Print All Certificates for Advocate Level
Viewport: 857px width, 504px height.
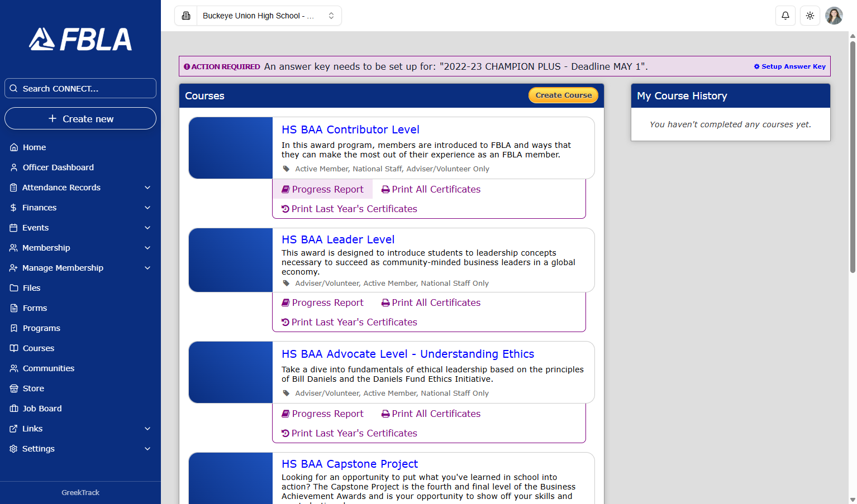[431, 414]
